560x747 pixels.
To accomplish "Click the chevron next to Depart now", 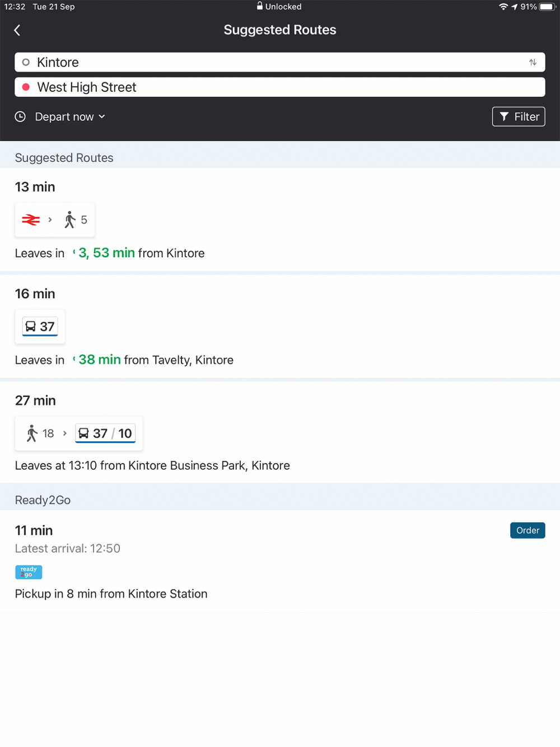I will (102, 116).
